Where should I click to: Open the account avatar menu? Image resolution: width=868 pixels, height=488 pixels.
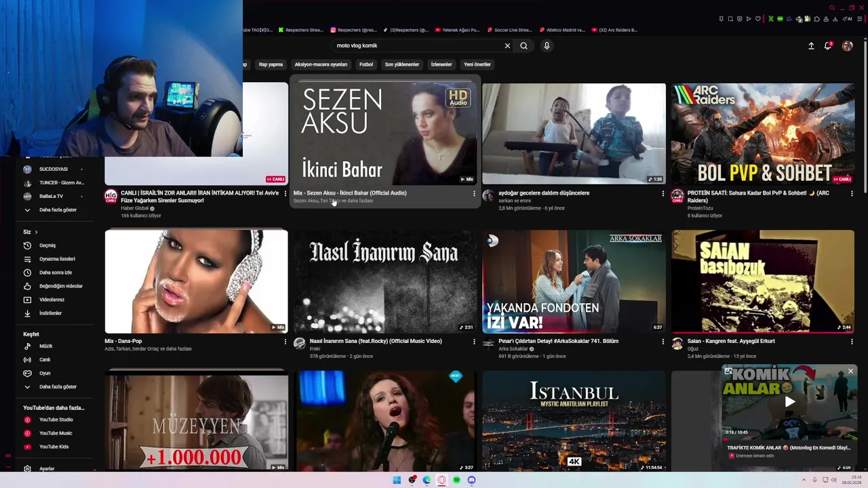coord(847,45)
